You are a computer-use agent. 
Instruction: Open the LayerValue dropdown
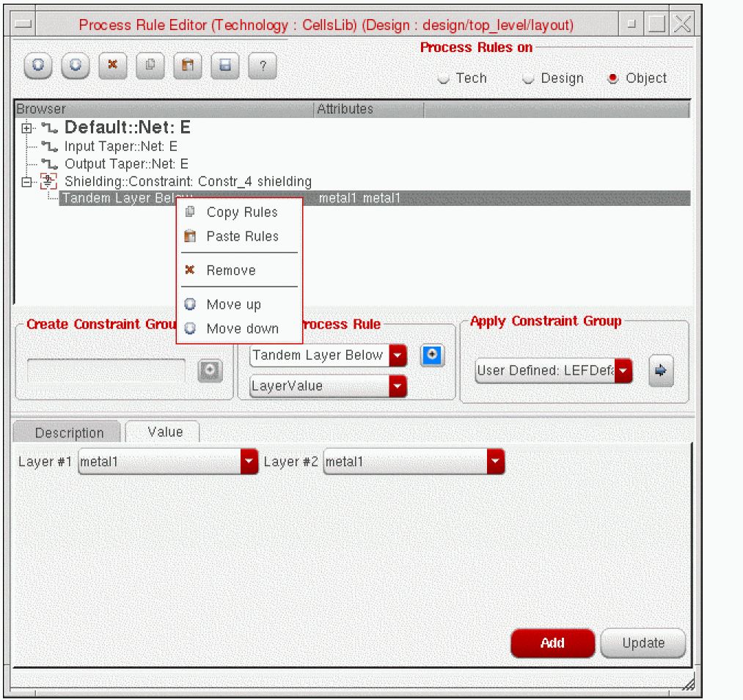tap(398, 386)
